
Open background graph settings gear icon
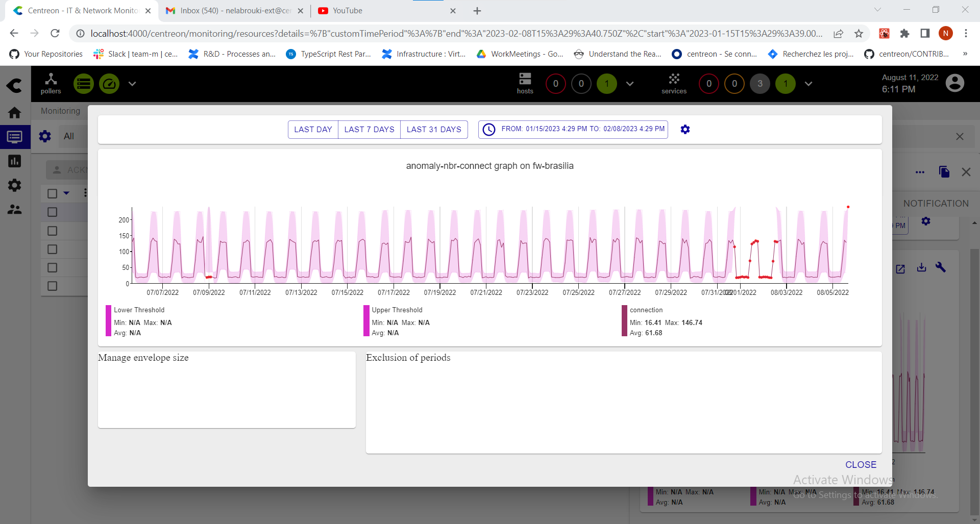(x=926, y=221)
